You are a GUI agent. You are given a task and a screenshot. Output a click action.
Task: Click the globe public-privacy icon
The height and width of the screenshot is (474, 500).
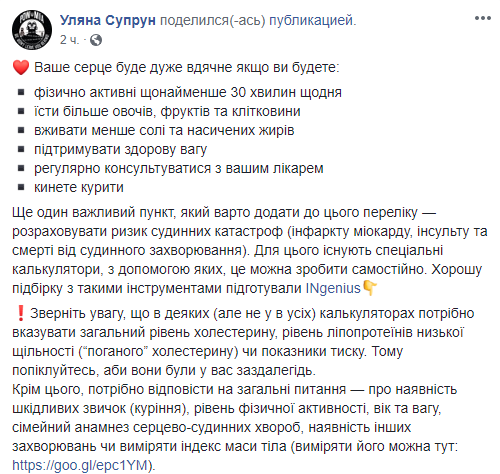(x=96, y=40)
